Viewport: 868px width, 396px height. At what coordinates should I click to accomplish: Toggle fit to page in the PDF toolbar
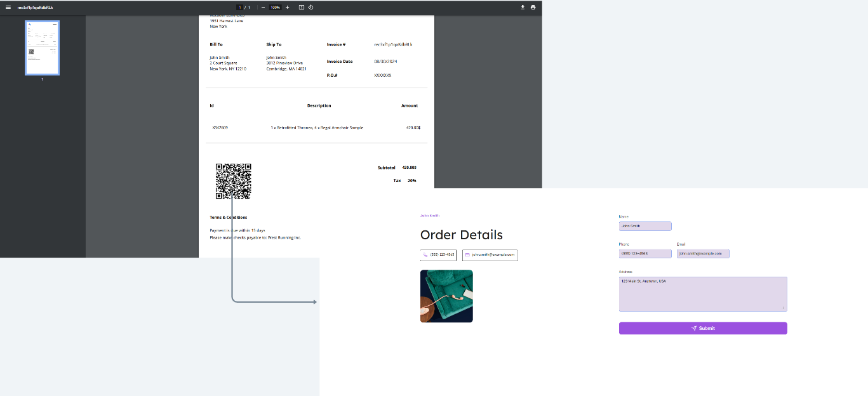pos(302,7)
